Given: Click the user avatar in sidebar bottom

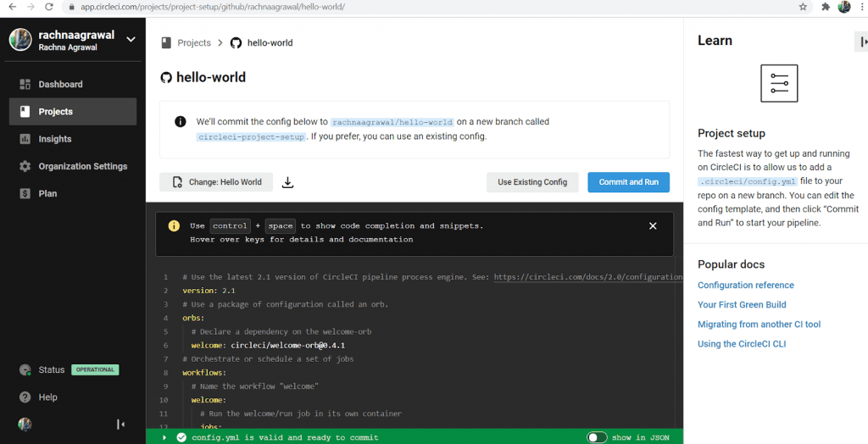Looking at the screenshot, I should (25, 425).
